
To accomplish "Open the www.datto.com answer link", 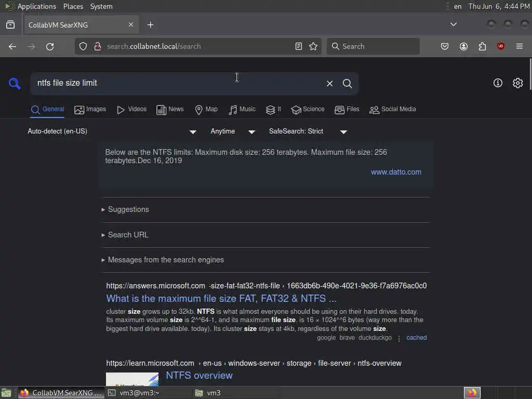I will click(396, 172).
